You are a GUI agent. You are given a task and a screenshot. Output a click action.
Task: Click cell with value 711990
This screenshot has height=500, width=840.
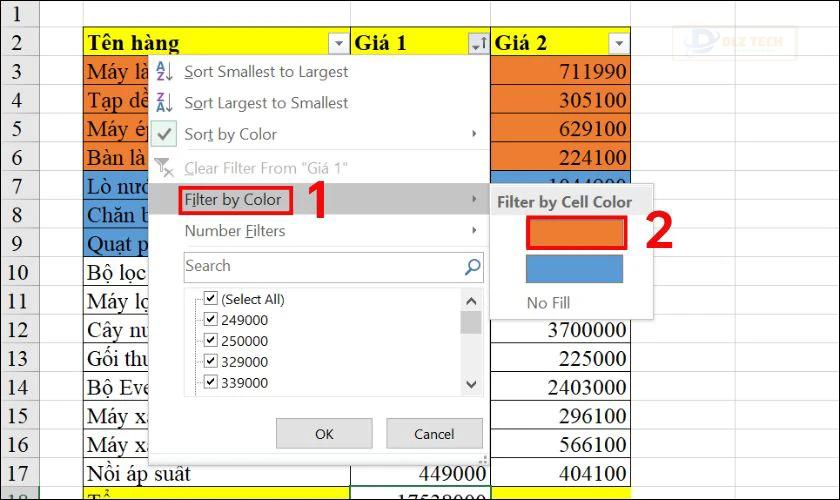[x=560, y=71]
